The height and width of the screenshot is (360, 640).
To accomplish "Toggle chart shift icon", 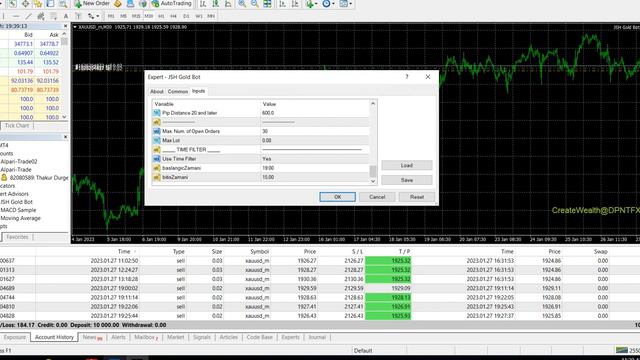I will (x=295, y=4).
